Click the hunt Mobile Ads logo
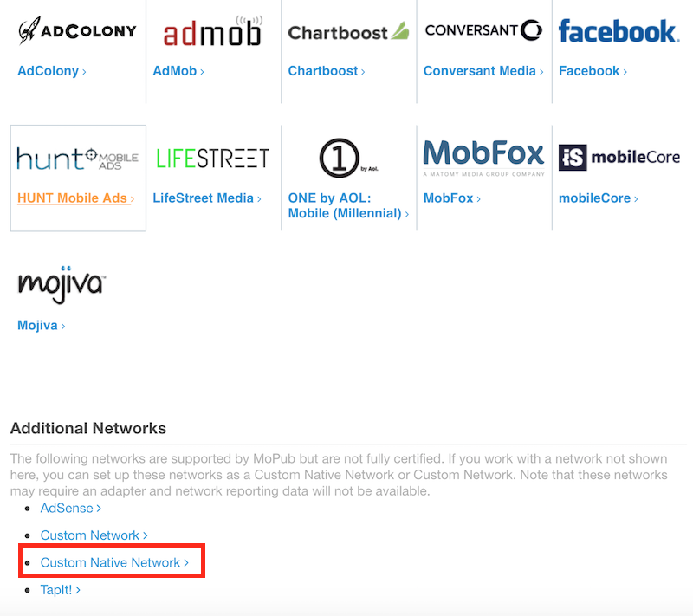The width and height of the screenshot is (693, 616). (77, 159)
